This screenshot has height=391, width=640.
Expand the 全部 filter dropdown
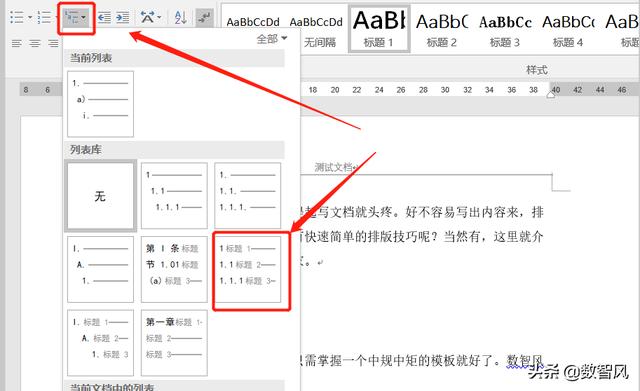click(272, 39)
